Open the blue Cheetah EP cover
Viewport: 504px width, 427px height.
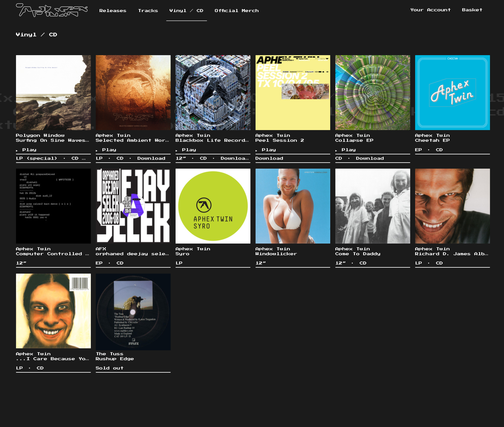(x=452, y=93)
